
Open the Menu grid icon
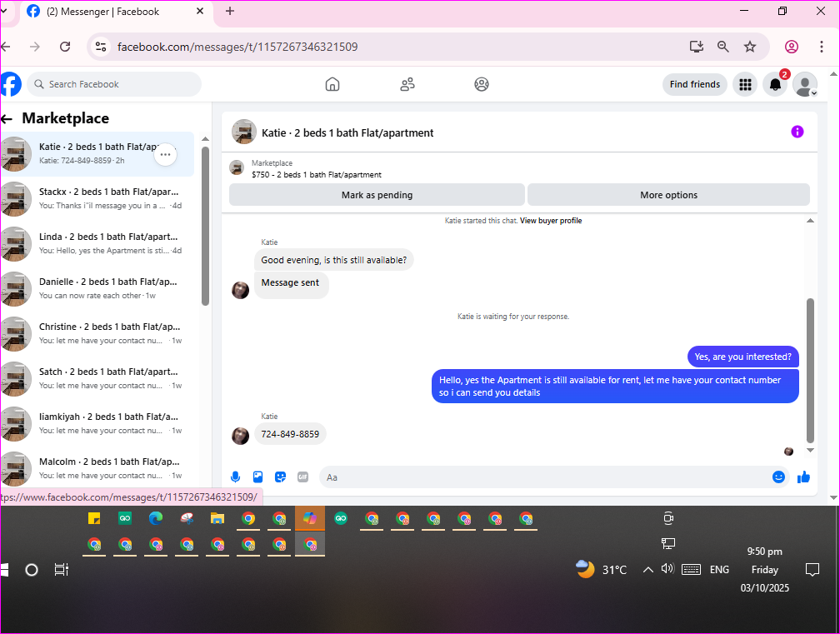point(745,85)
